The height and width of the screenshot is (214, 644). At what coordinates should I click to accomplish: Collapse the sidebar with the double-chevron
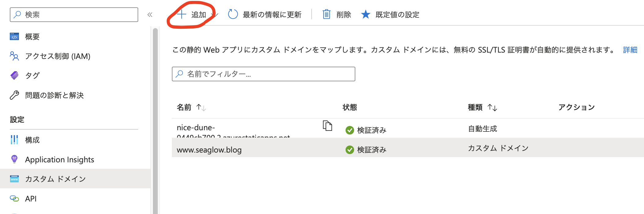pyautogui.click(x=150, y=14)
